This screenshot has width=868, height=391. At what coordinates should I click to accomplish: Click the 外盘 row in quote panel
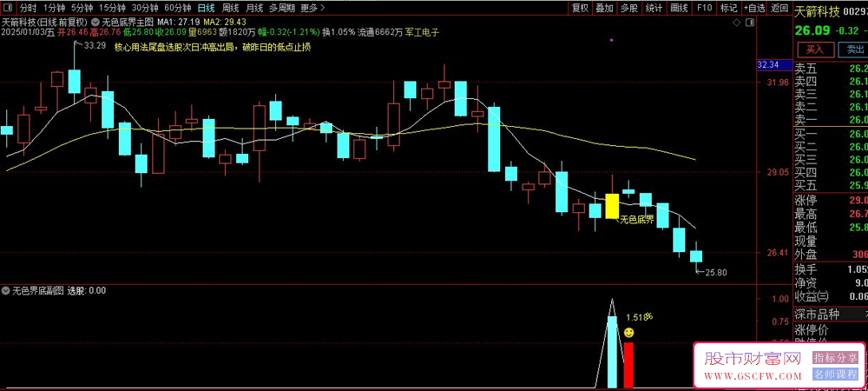coord(831,255)
